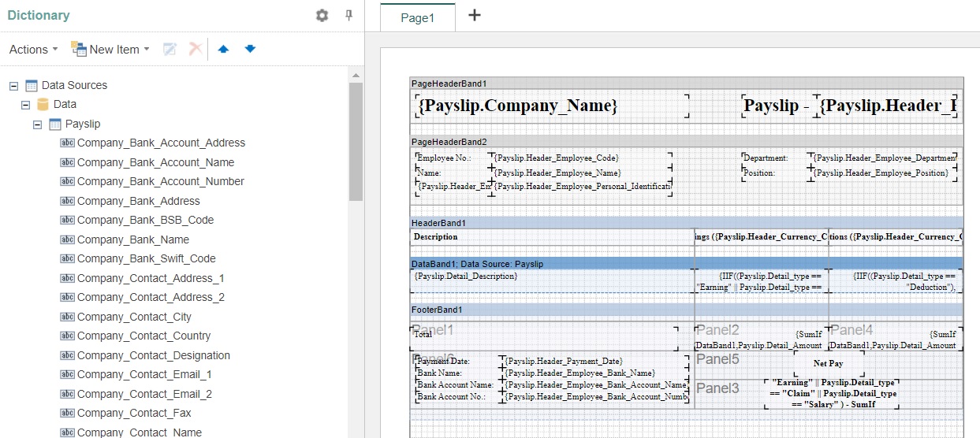Select Company_Contact_Designation field
The height and width of the screenshot is (438, 980).
click(x=154, y=355)
